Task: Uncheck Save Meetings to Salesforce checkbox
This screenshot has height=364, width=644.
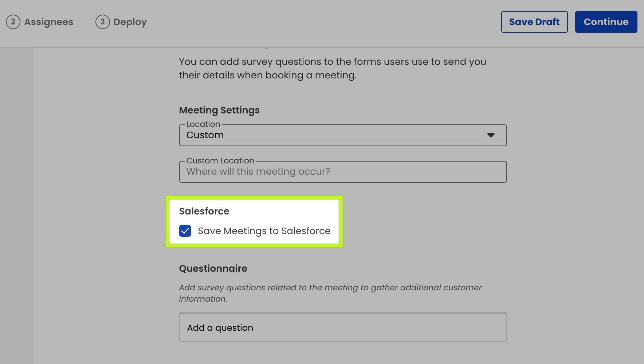Action: coord(185,231)
